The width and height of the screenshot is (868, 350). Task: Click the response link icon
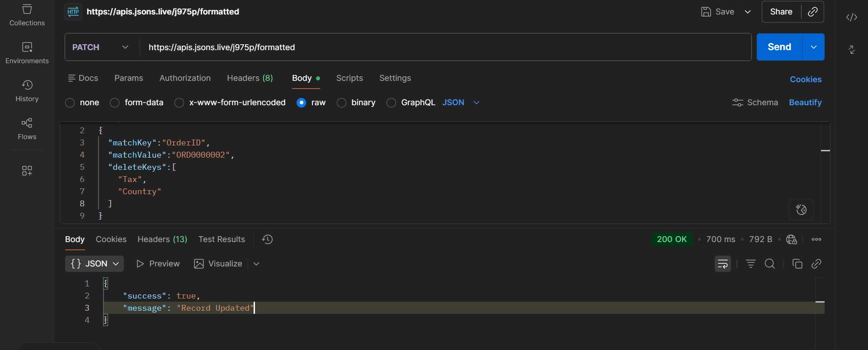tap(816, 264)
